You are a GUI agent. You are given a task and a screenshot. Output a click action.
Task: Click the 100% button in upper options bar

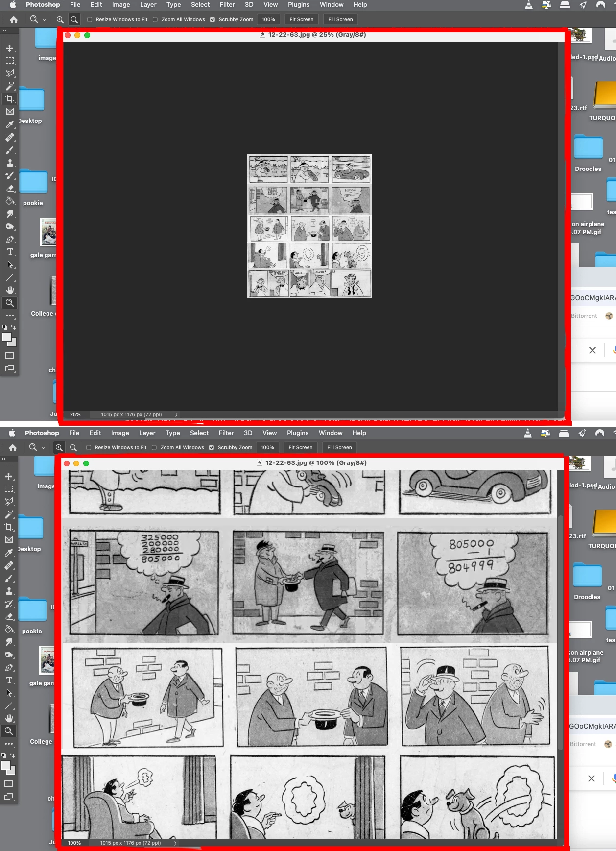pyautogui.click(x=268, y=20)
